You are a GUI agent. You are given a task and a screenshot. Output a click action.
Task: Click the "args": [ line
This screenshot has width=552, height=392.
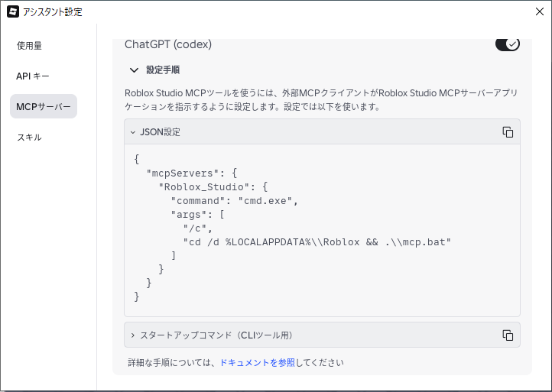click(x=197, y=214)
